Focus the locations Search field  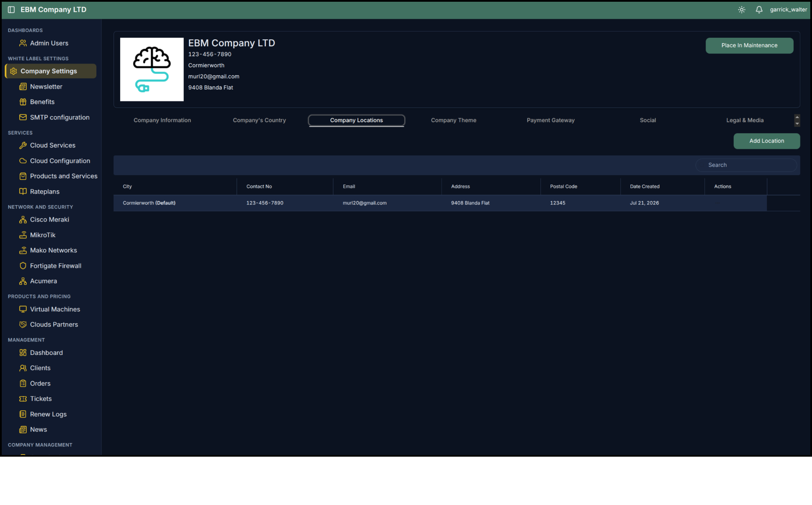pyautogui.click(x=746, y=165)
